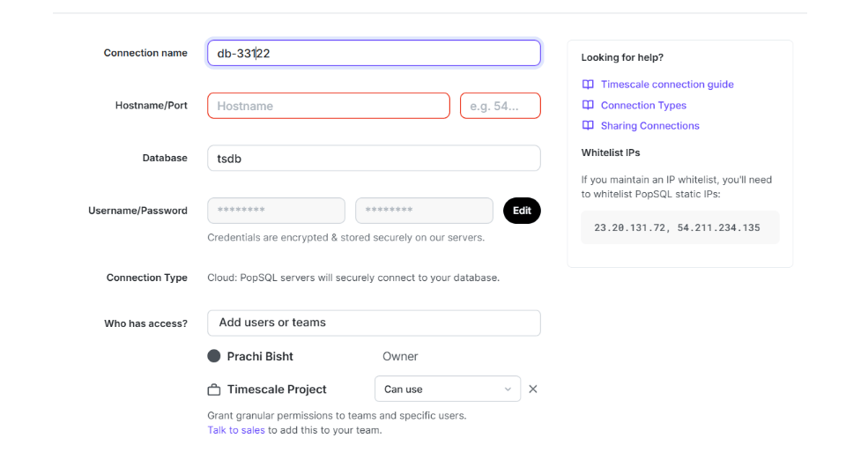Click the "Add users or teams" field
The height and width of the screenshot is (475, 868).
pos(374,323)
